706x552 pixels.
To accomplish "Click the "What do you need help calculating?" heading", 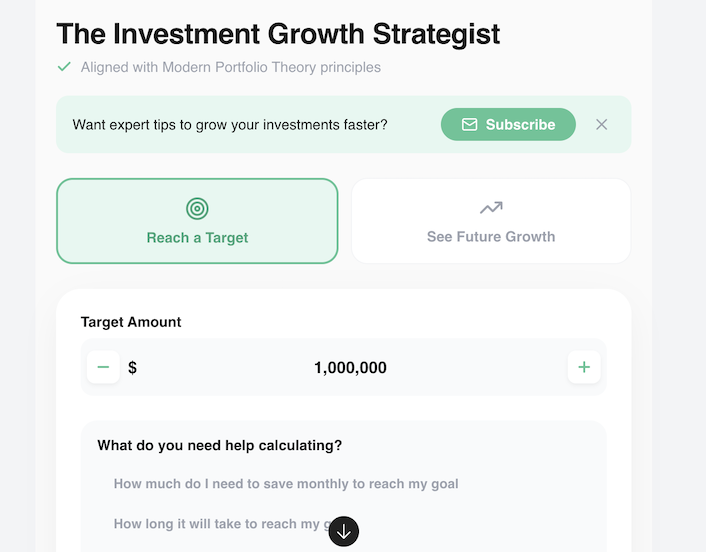I will pyautogui.click(x=219, y=446).
